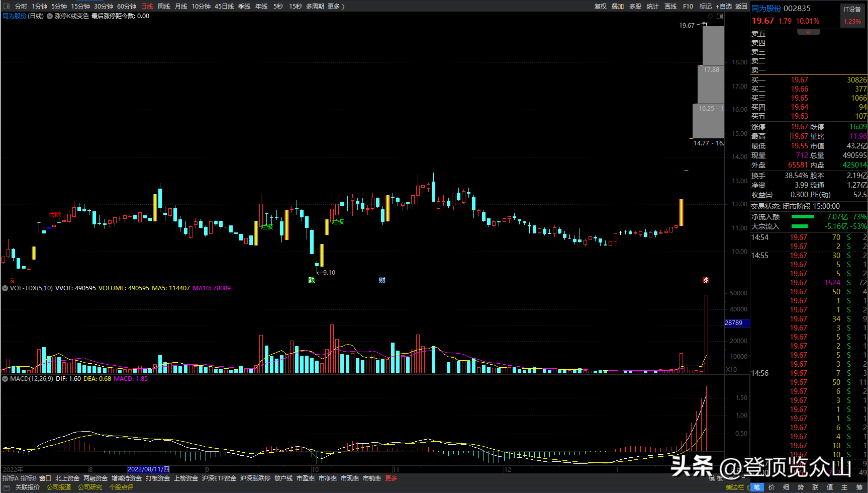The height and width of the screenshot is (493, 868).
Task: Select the 指标A indicator tab
Action: [11, 478]
